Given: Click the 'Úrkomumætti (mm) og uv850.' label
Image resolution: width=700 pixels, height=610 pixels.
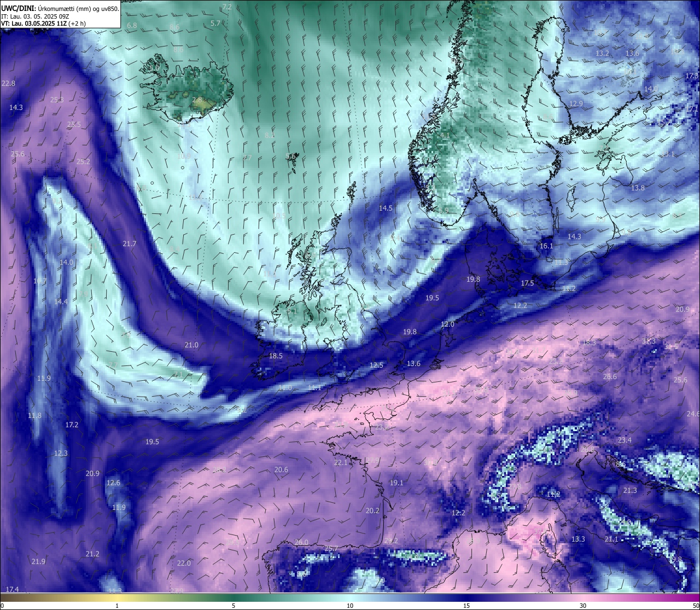Looking at the screenshot, I should pyautogui.click(x=79, y=8).
